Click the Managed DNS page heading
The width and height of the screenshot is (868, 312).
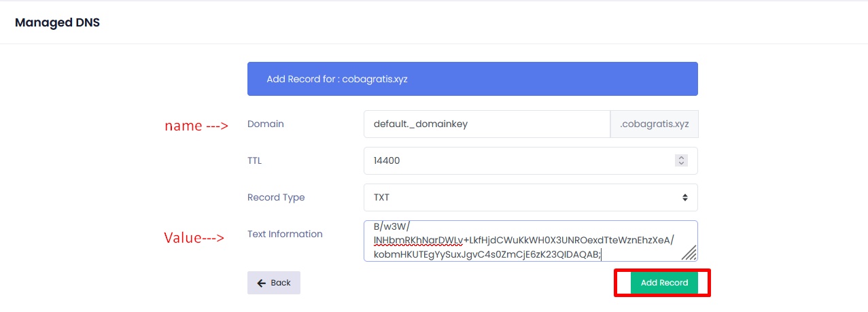(x=57, y=22)
